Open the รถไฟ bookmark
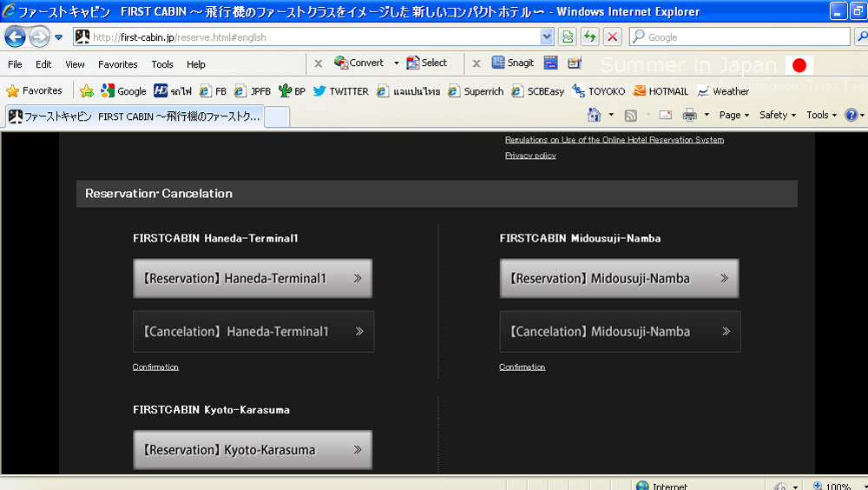 point(173,91)
